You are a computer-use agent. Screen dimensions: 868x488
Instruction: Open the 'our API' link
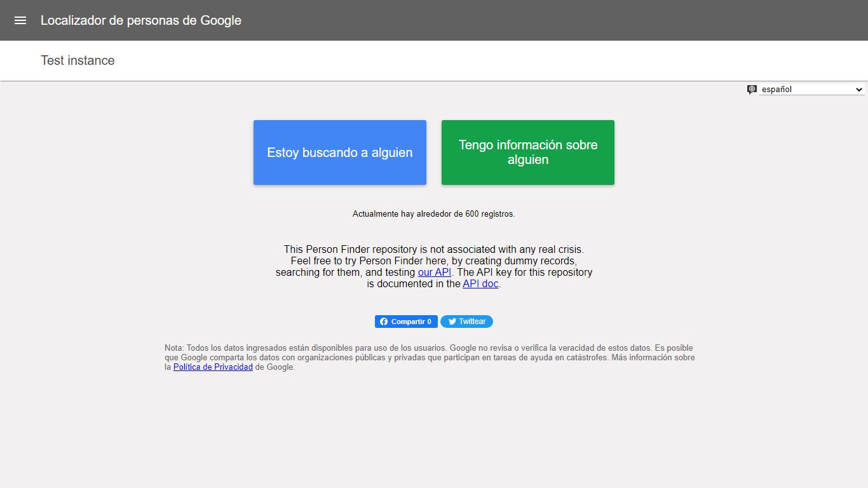pyautogui.click(x=435, y=272)
